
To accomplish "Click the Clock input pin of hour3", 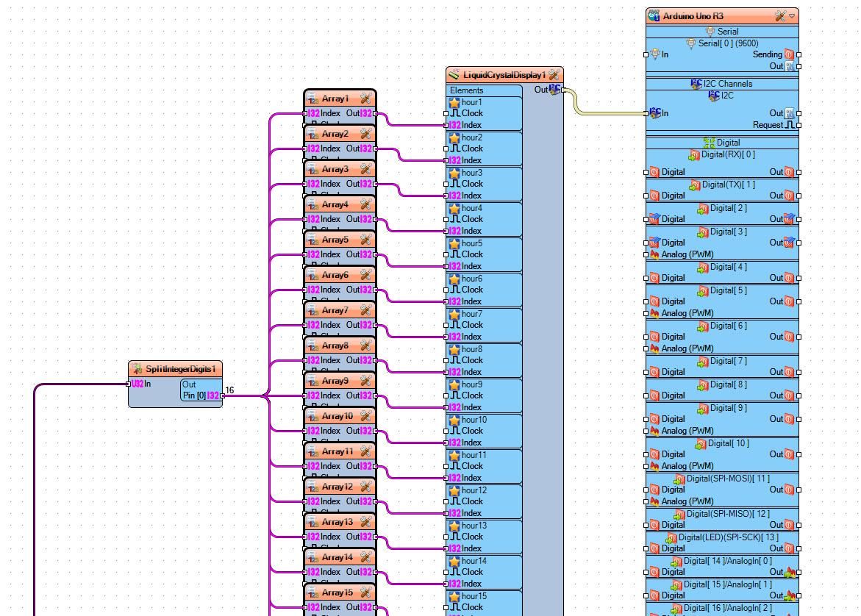I will coord(445,183).
